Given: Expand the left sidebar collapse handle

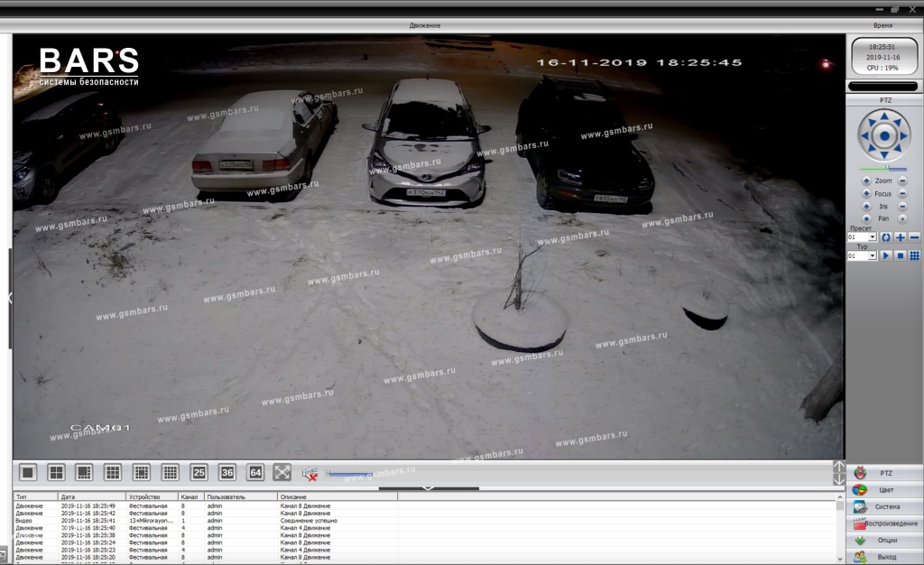Looking at the screenshot, I should click(x=10, y=298).
